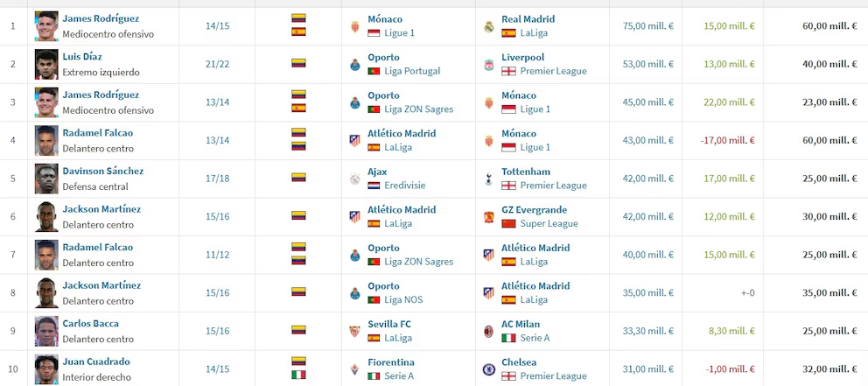The height and width of the screenshot is (386, 868).
Task: Click the Real Madrid club crest icon
Action: tap(489, 26)
